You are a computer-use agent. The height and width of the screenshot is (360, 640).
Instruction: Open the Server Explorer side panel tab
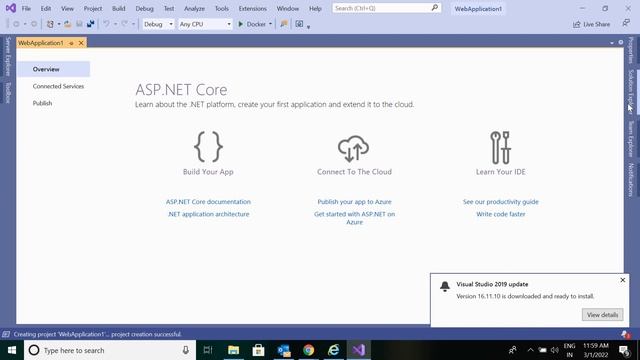pyautogui.click(x=8, y=57)
